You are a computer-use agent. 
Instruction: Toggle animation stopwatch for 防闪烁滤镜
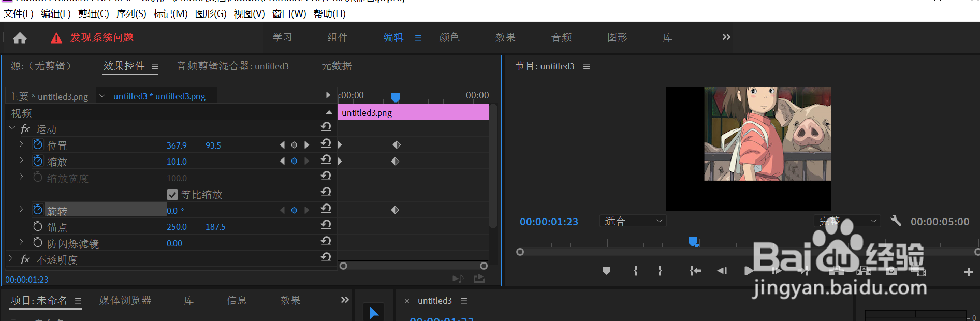tap(38, 242)
